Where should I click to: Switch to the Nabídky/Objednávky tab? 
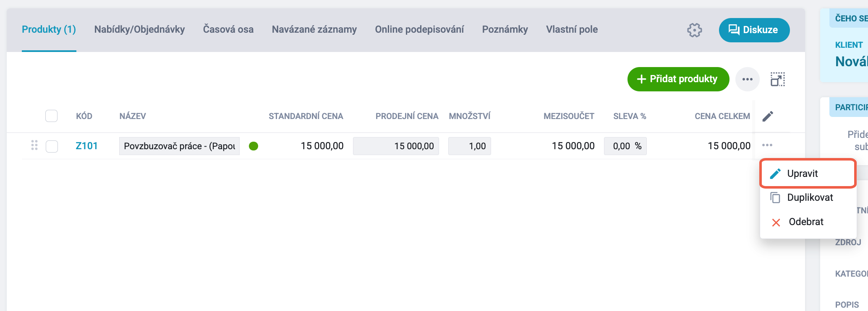[139, 29]
